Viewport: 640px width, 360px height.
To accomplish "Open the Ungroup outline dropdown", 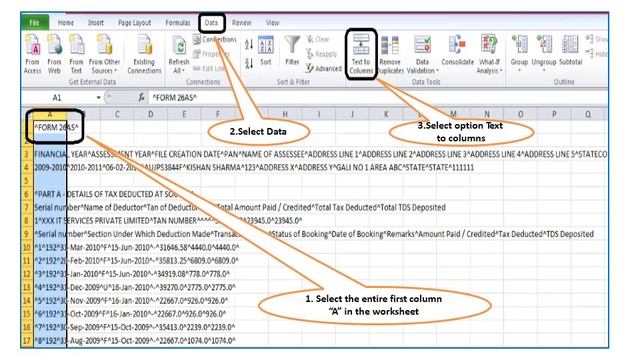I will (x=544, y=54).
